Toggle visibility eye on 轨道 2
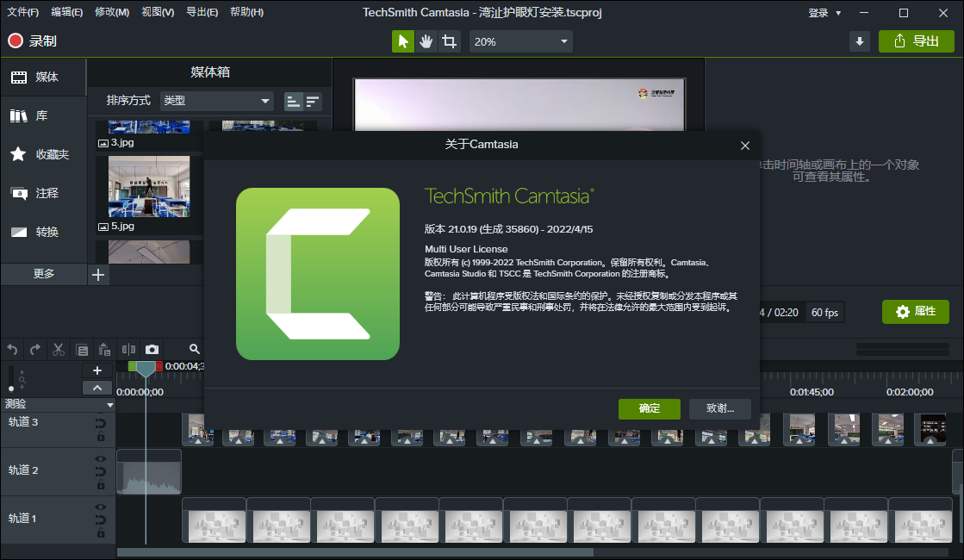The image size is (964, 560). [100, 459]
